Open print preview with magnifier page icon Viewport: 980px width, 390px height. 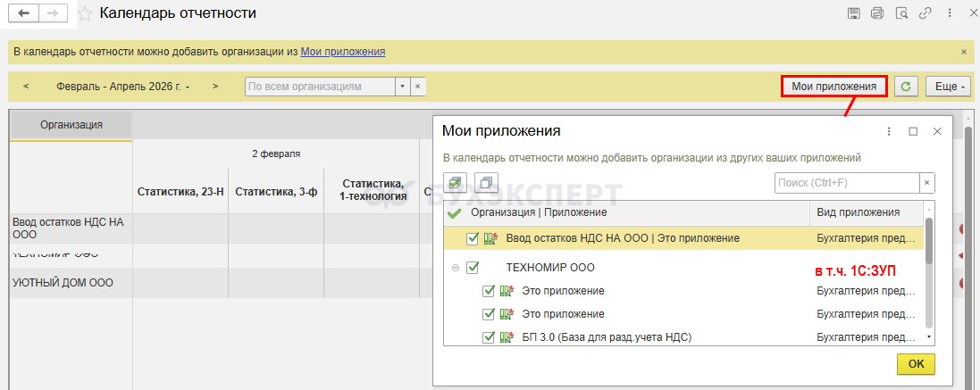point(901,13)
